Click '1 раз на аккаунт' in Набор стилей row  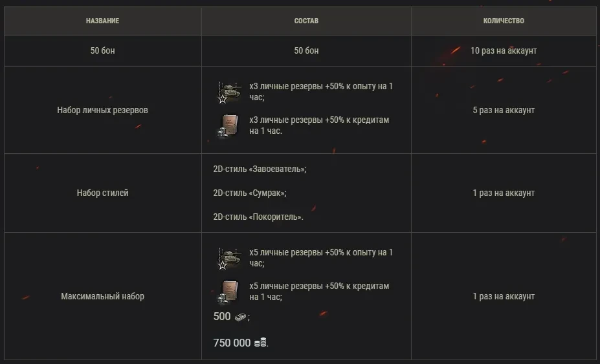pos(504,193)
